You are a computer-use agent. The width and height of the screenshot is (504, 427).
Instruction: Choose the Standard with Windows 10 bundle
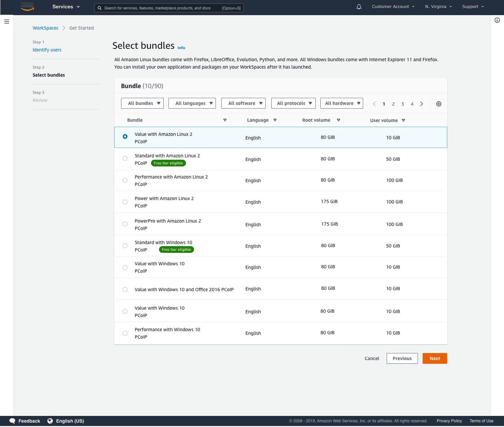tap(125, 246)
